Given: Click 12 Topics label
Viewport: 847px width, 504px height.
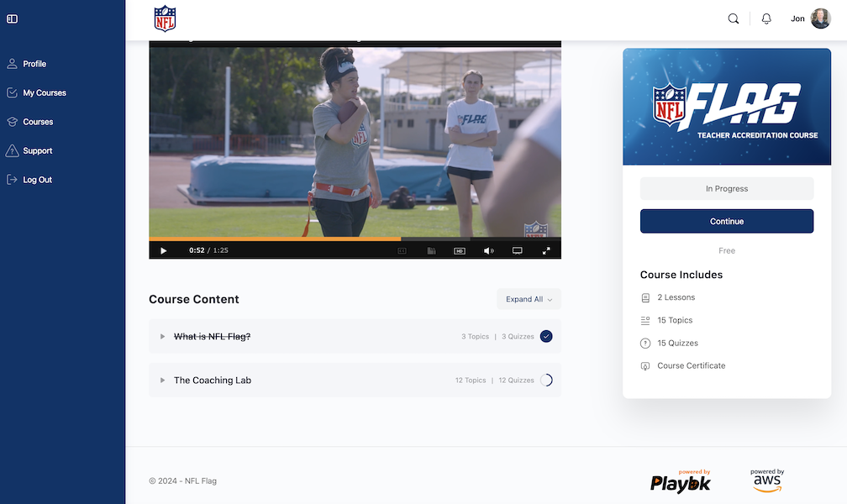Looking at the screenshot, I should click(471, 381).
